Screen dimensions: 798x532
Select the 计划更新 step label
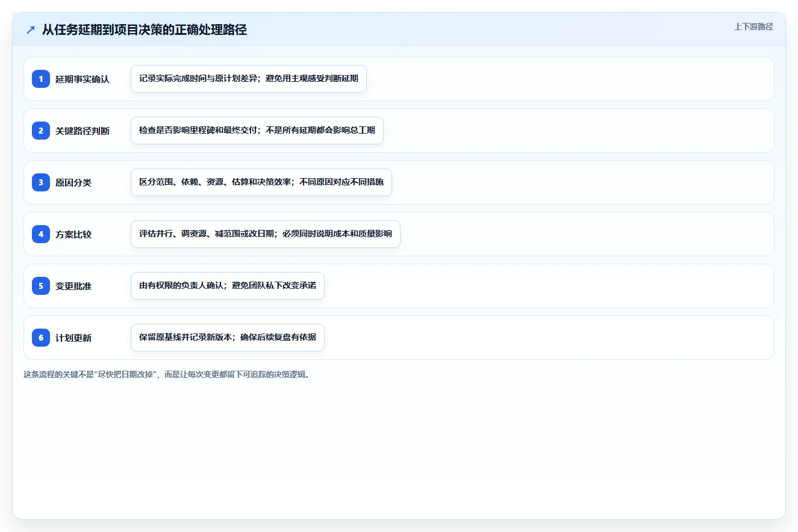coord(73,338)
